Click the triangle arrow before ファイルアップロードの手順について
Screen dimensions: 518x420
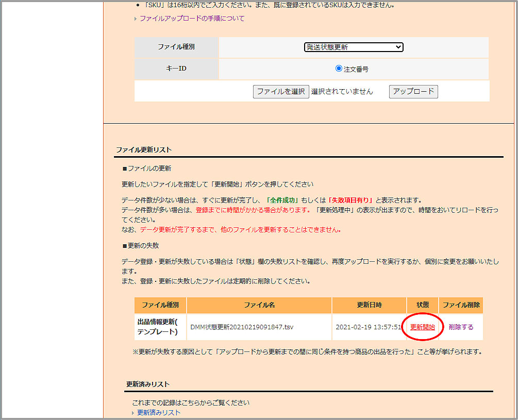pos(136,19)
